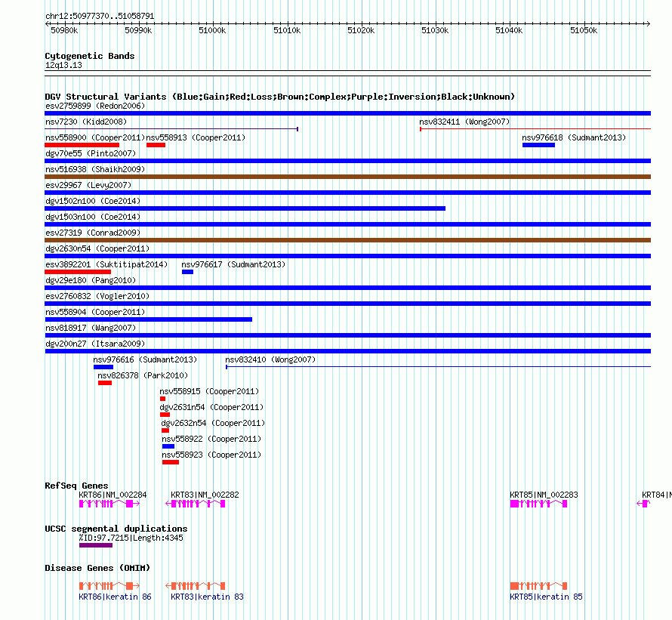Click the nsv558900 (Cooper2011) red bar
672x620 pixels.
coord(82,145)
